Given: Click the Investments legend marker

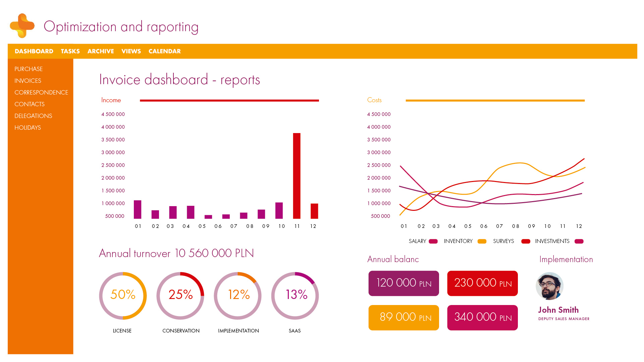Looking at the screenshot, I should tap(579, 241).
